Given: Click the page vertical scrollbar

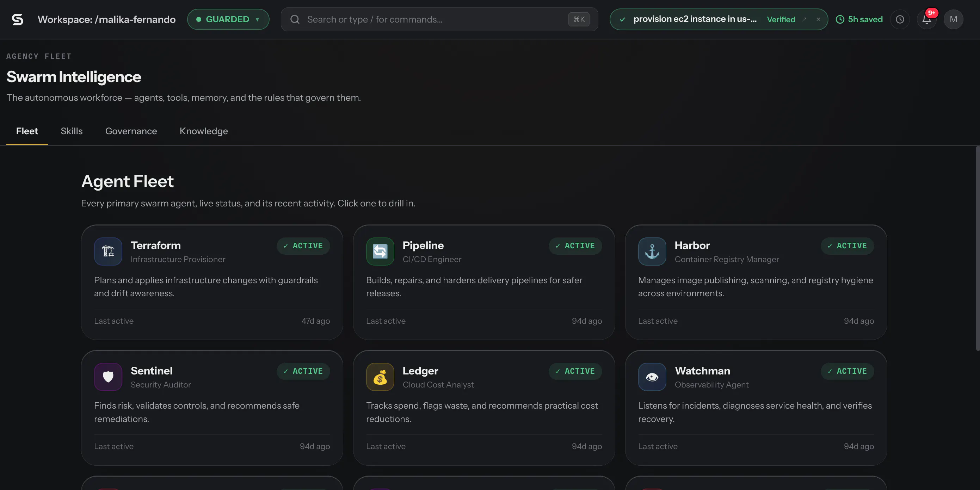Looking at the screenshot, I should [x=978, y=248].
